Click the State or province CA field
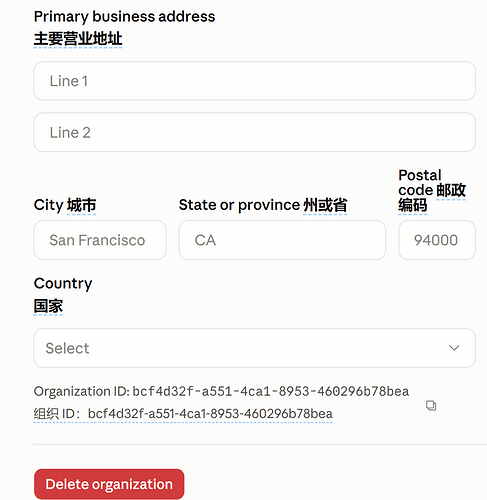Screen dimensions: 487x500 coord(282,240)
